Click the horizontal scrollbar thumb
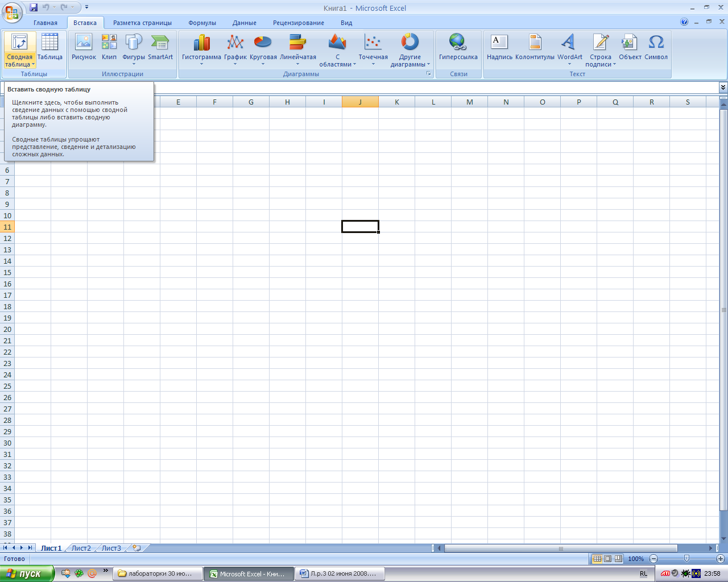The height and width of the screenshot is (582, 728). [561, 548]
